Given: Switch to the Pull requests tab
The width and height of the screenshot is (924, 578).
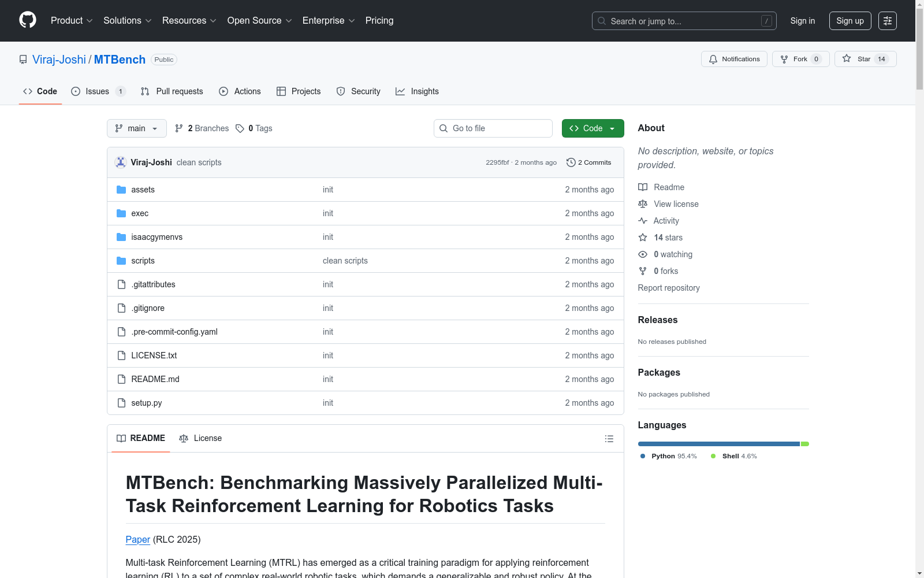Looking at the screenshot, I should [x=172, y=91].
